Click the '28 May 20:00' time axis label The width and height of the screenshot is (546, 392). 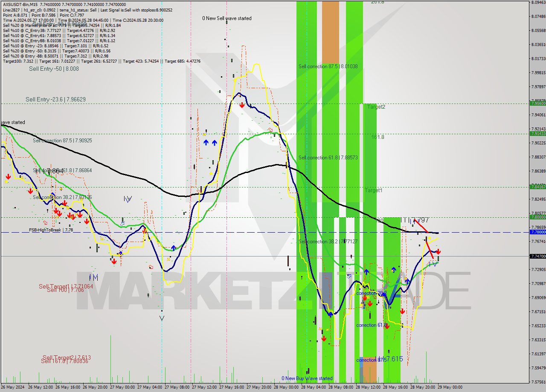click(x=423, y=387)
